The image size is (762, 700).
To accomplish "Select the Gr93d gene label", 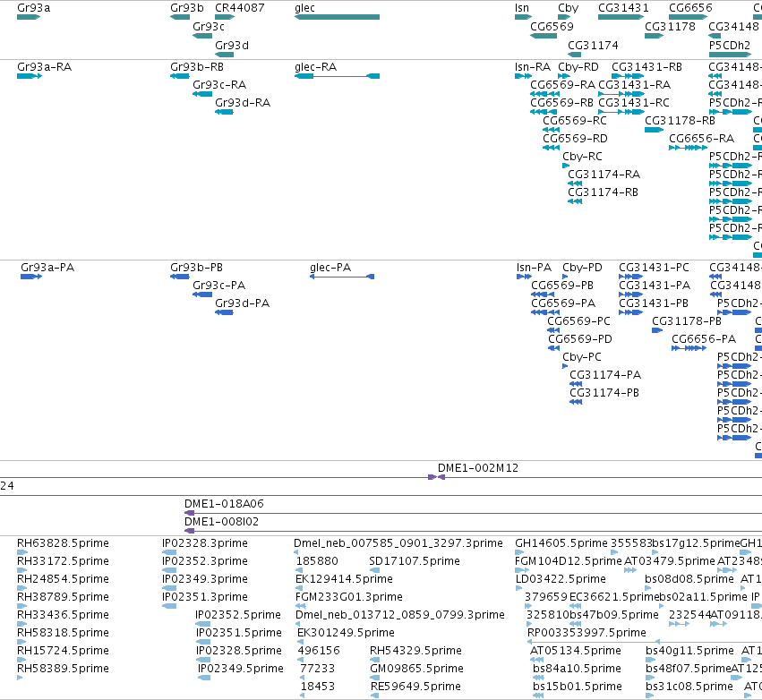I will (x=232, y=45).
